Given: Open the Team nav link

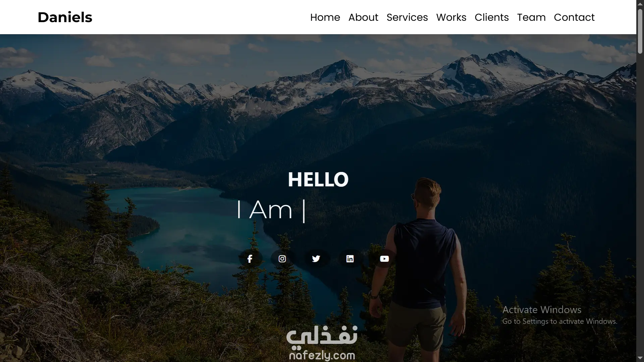Looking at the screenshot, I should 531,17.
